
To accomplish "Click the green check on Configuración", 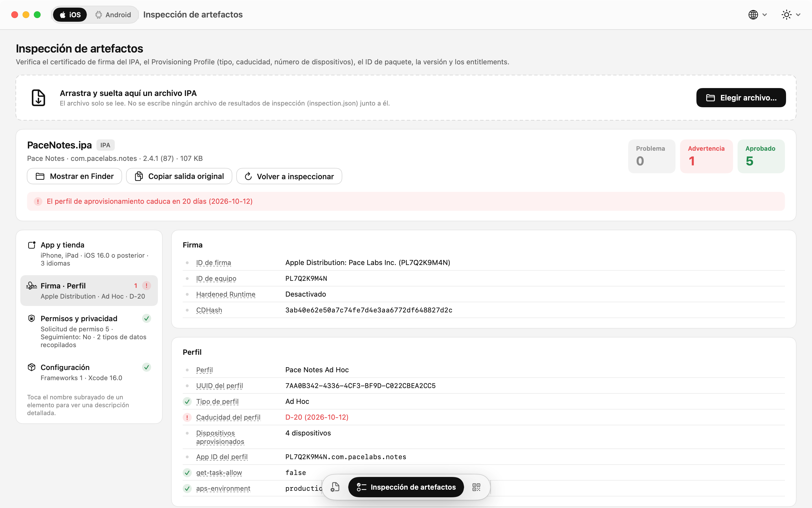I will coord(147,367).
